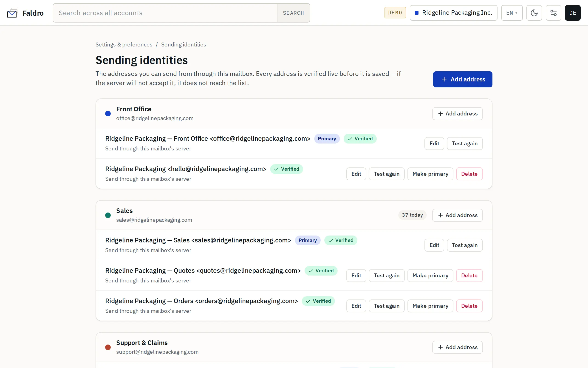588x368 pixels.
Task: Click the Faldro envelope logo icon
Action: coord(13,13)
